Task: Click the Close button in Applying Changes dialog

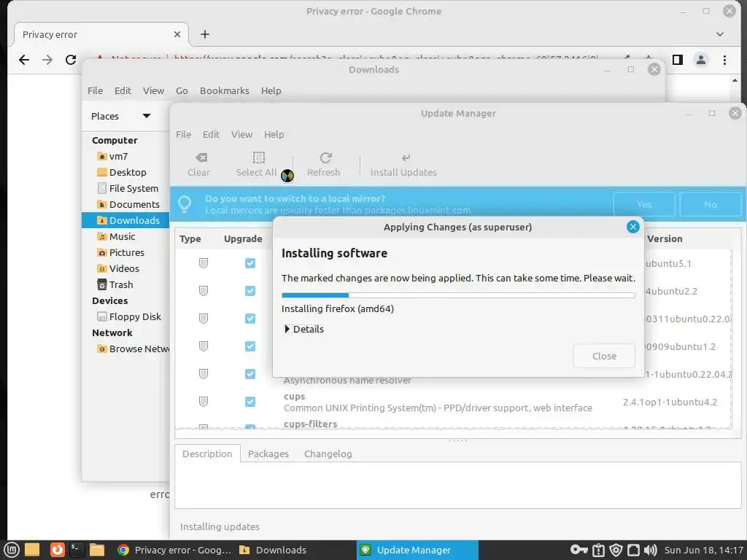Action: [x=604, y=356]
